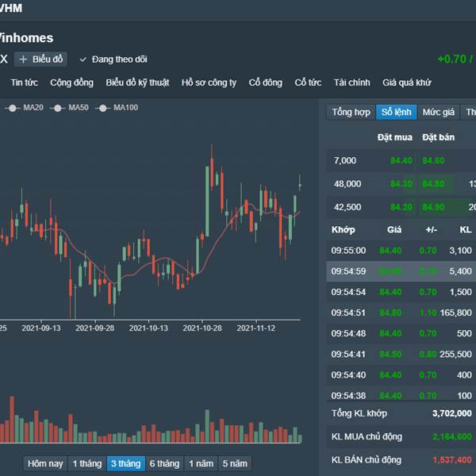Click the 84.40 bid price

pyautogui.click(x=401, y=160)
